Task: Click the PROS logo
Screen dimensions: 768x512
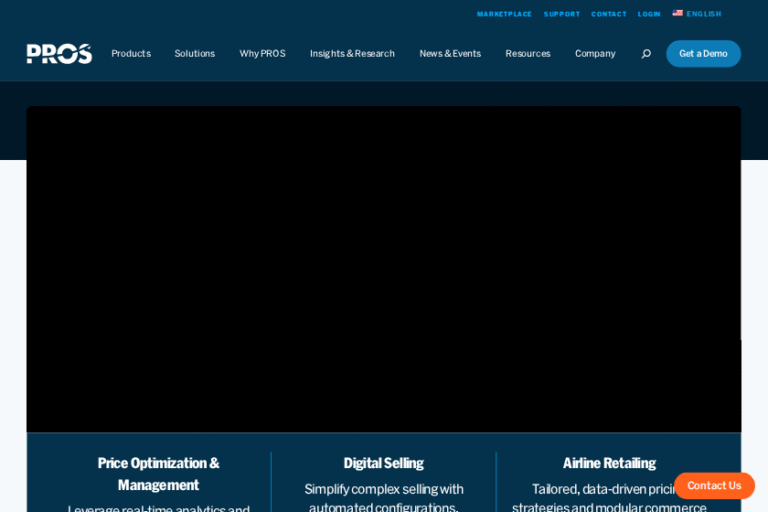Action: 59,54
